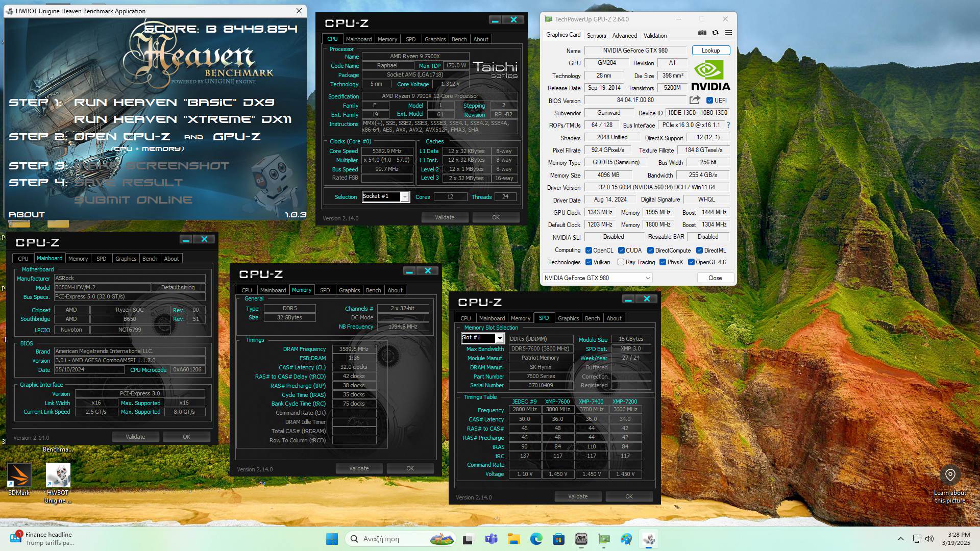
Task: Switch to HWBOT Heaven taskbar icon
Action: [x=649, y=539]
